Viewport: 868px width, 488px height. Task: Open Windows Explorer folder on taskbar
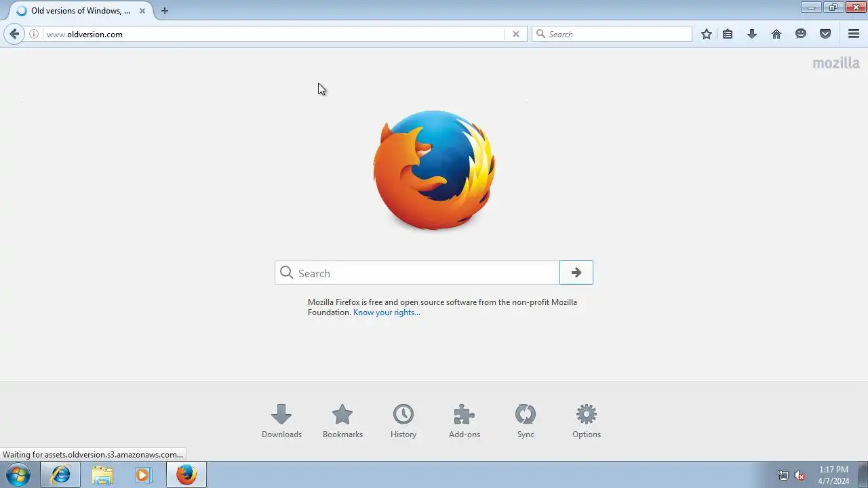(x=102, y=474)
